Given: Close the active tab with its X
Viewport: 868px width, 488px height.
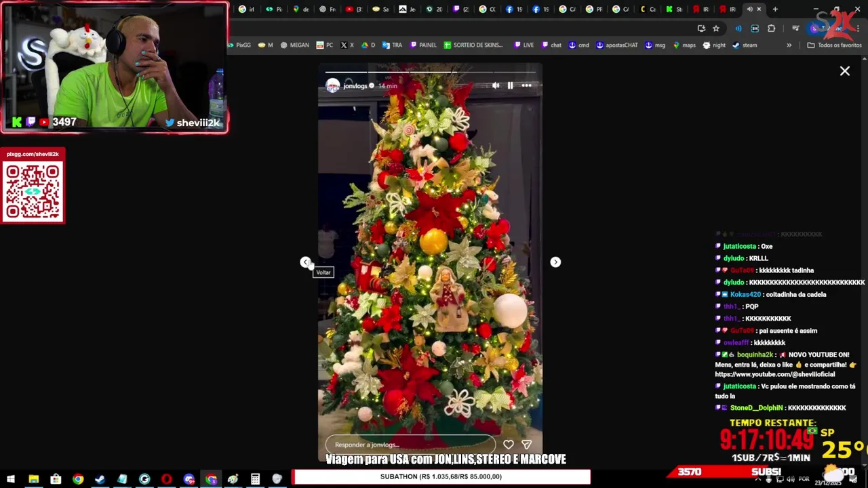Looking at the screenshot, I should click(759, 9).
